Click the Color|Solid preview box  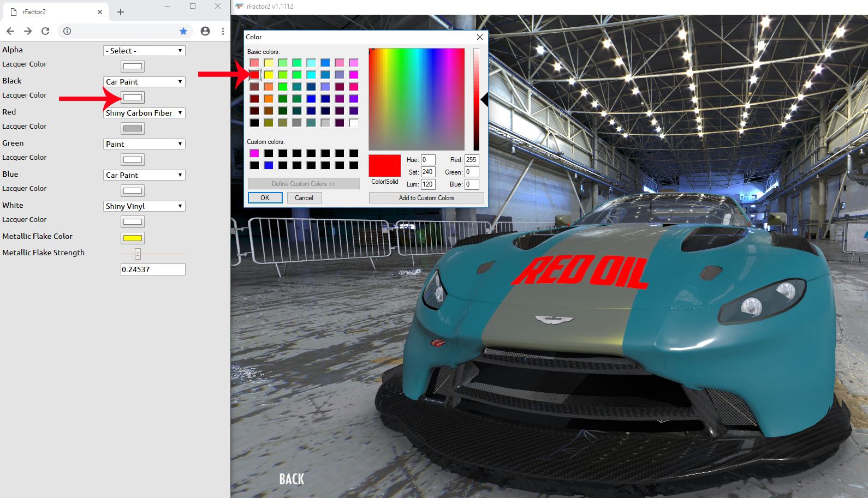click(384, 165)
